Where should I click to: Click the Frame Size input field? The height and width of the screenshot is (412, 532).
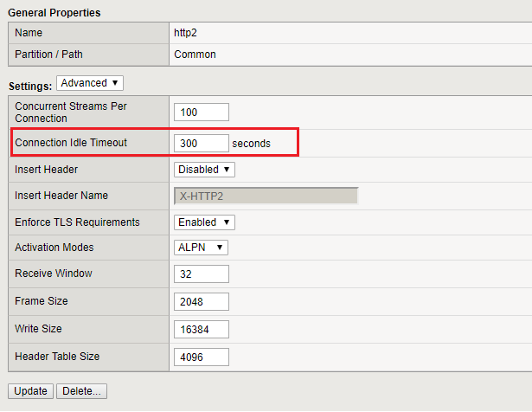coord(201,301)
